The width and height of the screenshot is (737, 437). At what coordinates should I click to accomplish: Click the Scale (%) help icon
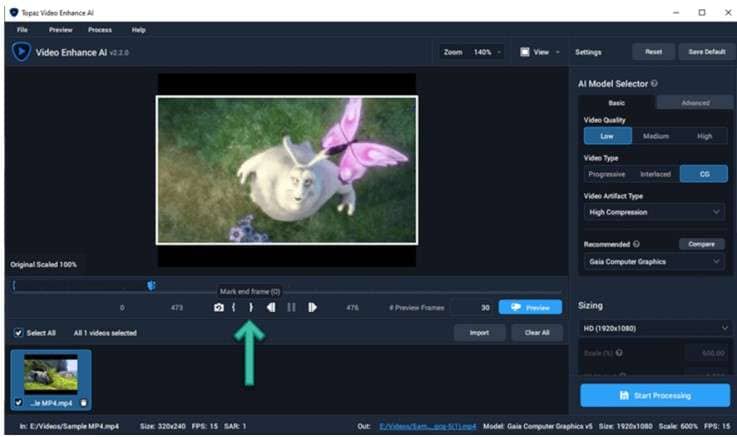(619, 352)
